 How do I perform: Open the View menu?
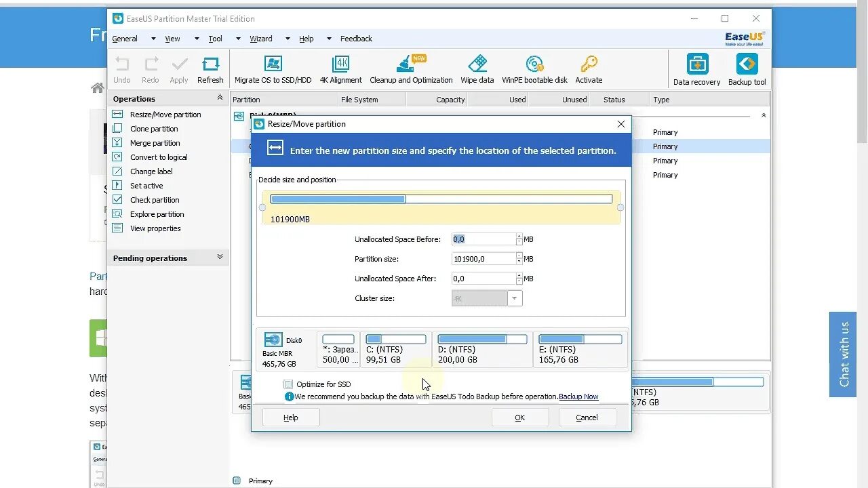click(x=172, y=39)
